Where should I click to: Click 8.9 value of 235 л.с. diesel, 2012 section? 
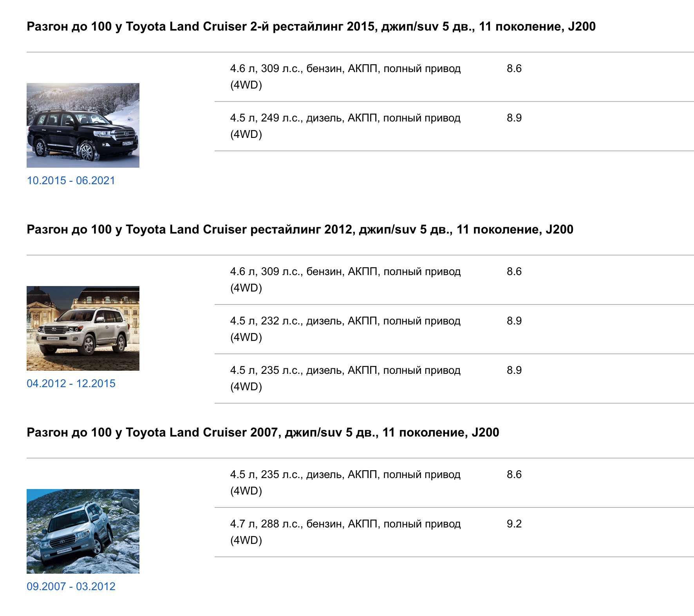pyautogui.click(x=514, y=370)
